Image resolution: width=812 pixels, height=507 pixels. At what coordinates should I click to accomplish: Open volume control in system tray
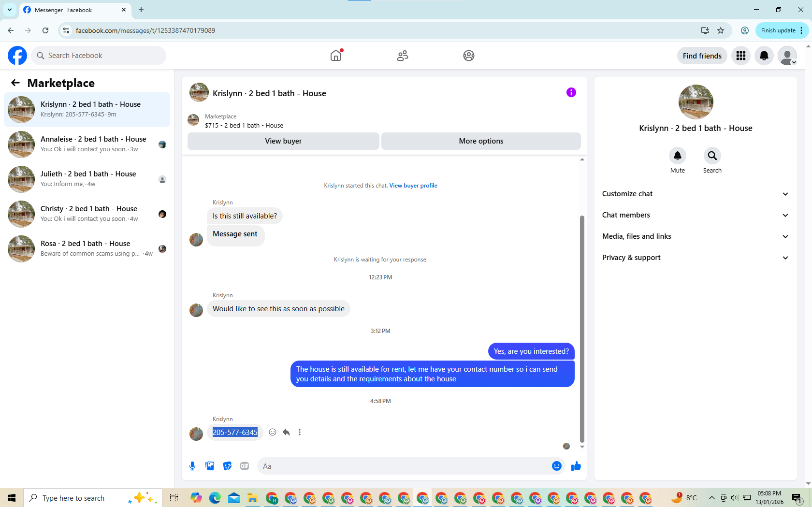[x=735, y=498]
